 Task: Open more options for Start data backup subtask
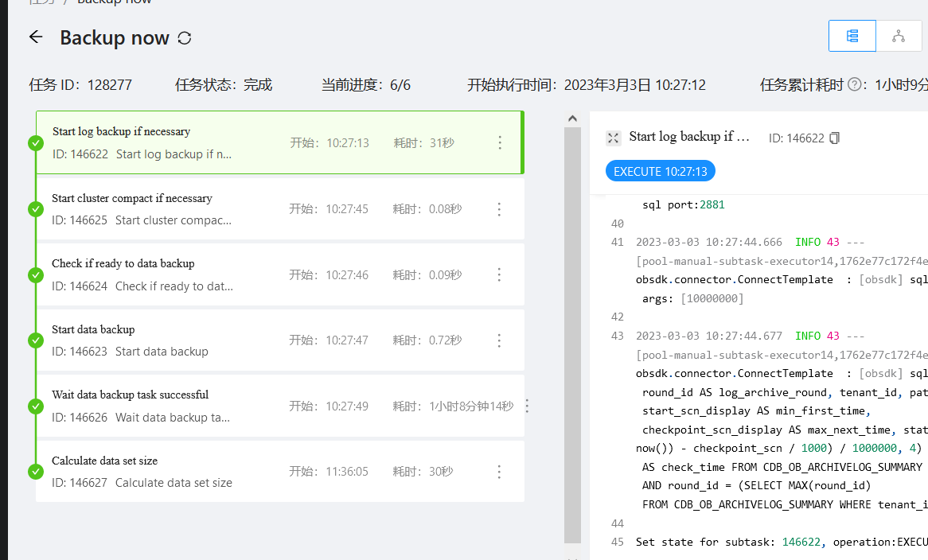coord(500,340)
